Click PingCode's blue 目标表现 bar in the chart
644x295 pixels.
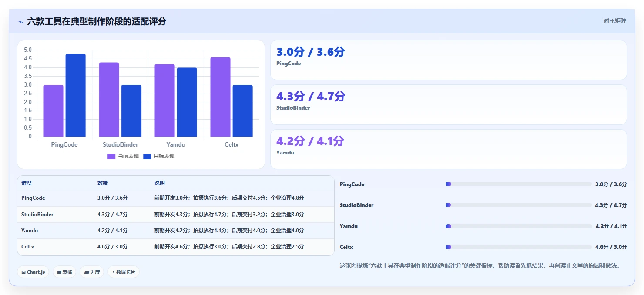[76, 95]
